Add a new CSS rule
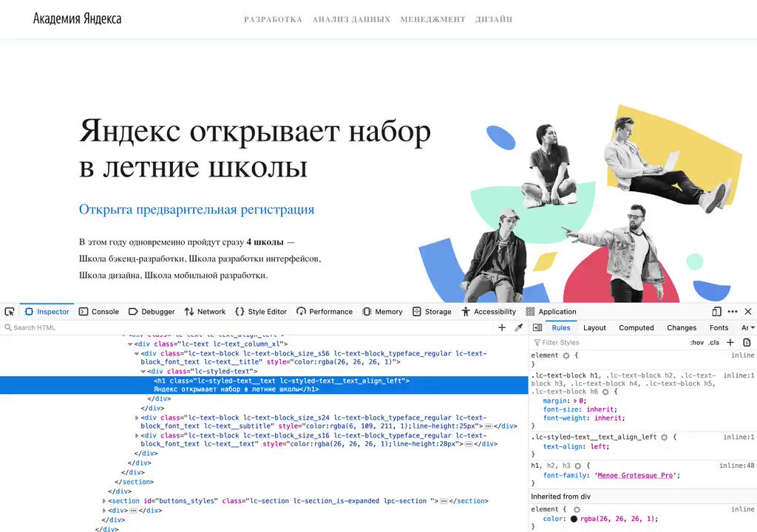The image size is (757, 532). (730, 342)
